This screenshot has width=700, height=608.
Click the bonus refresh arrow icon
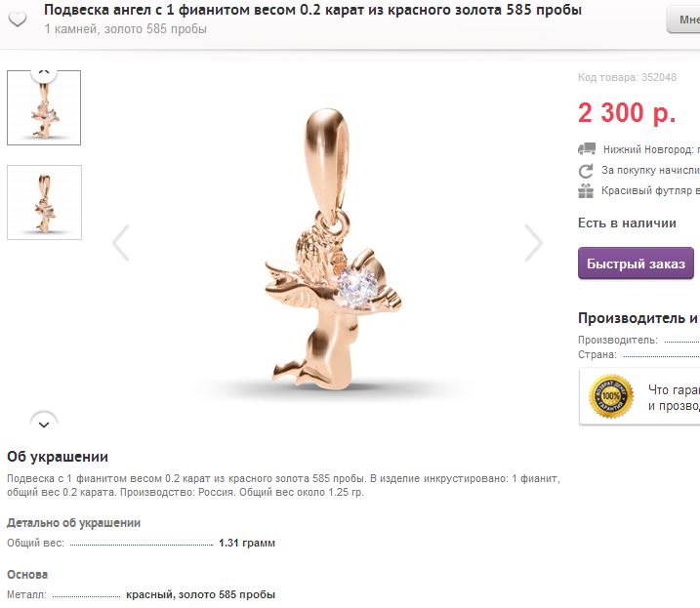coord(586,171)
